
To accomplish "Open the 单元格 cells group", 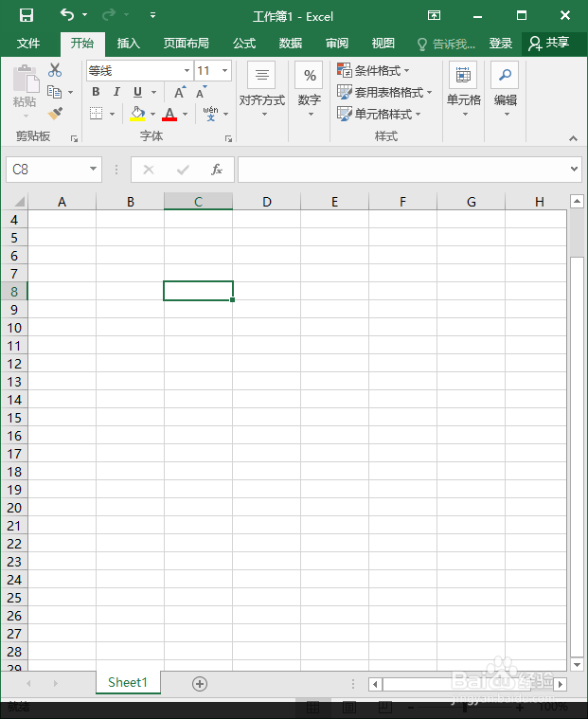I will click(x=463, y=90).
